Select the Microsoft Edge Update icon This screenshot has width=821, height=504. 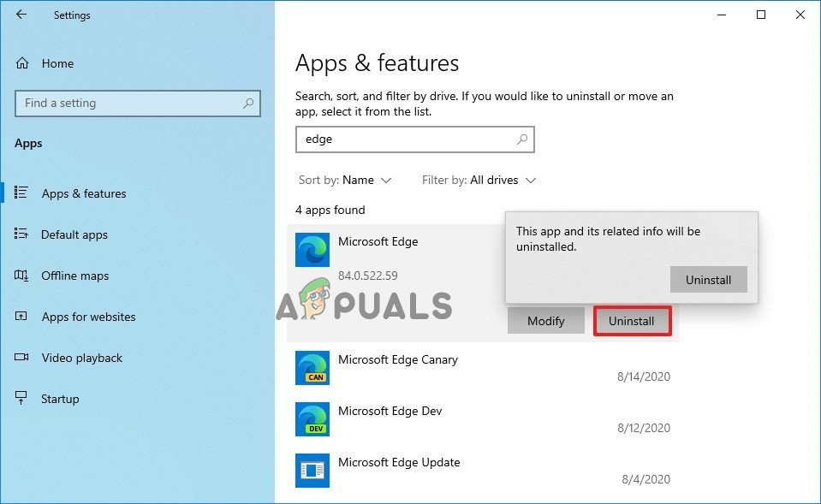point(312,470)
